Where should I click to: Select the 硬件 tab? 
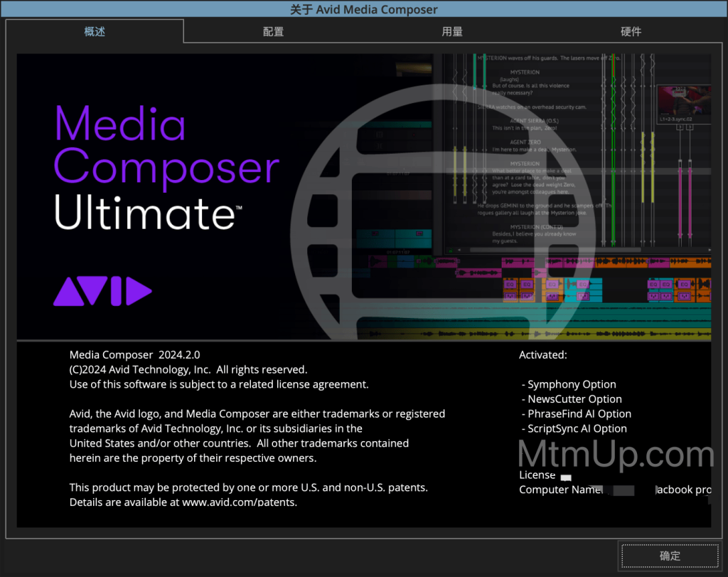(631, 31)
